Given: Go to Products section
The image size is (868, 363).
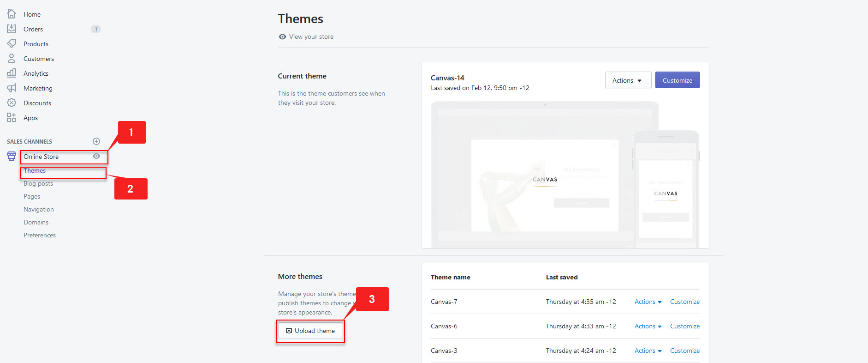Looking at the screenshot, I should tap(36, 44).
